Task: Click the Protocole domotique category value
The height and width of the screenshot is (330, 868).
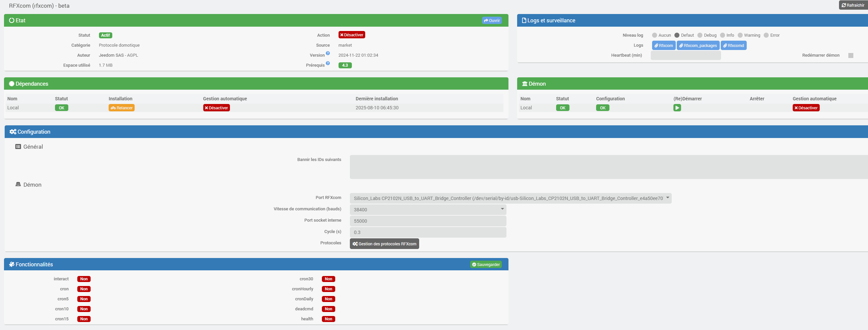Action: (119, 46)
